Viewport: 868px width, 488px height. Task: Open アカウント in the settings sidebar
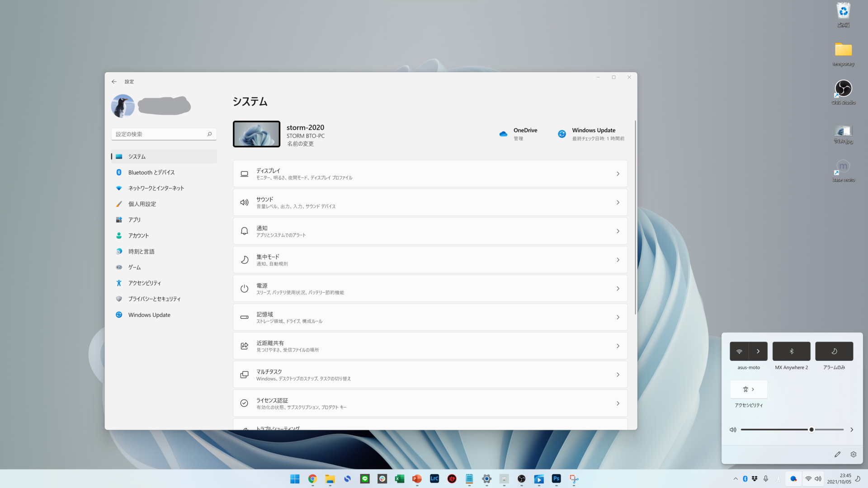164,235
